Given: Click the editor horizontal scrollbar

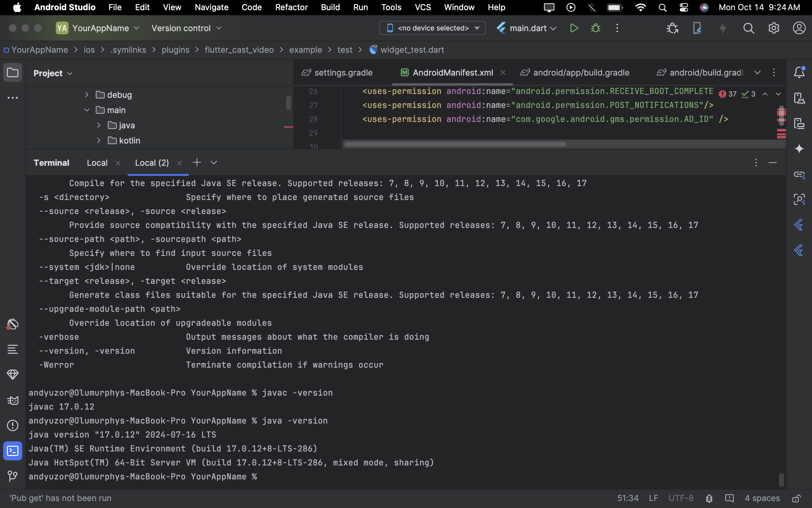Looking at the screenshot, I should [x=455, y=144].
